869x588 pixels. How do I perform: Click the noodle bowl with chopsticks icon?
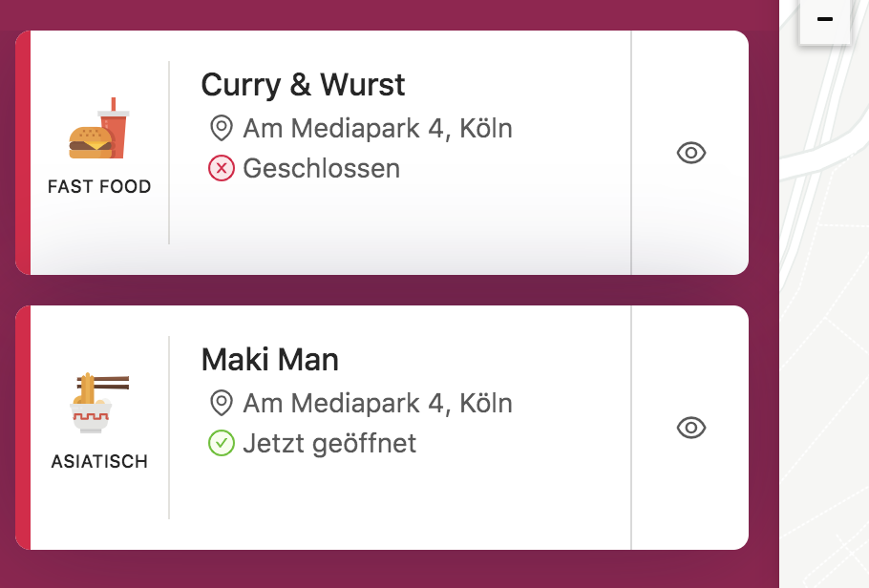click(99, 405)
